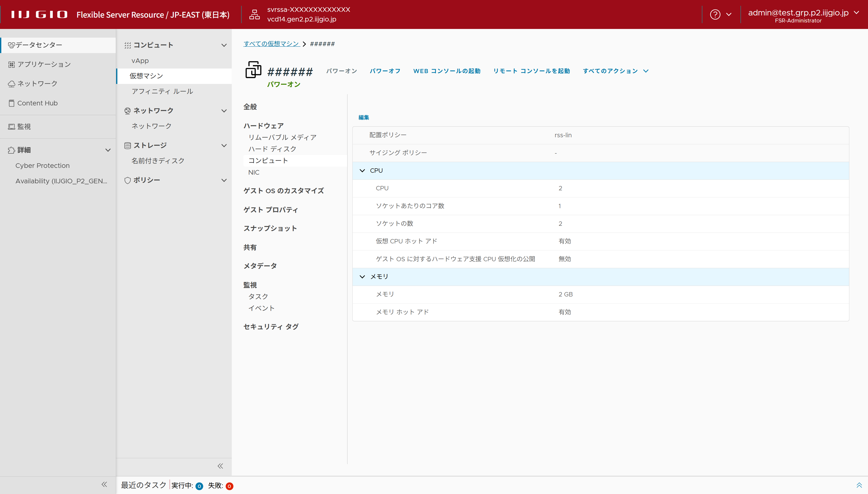Collapse the コンピュート navigation group

(x=224, y=45)
